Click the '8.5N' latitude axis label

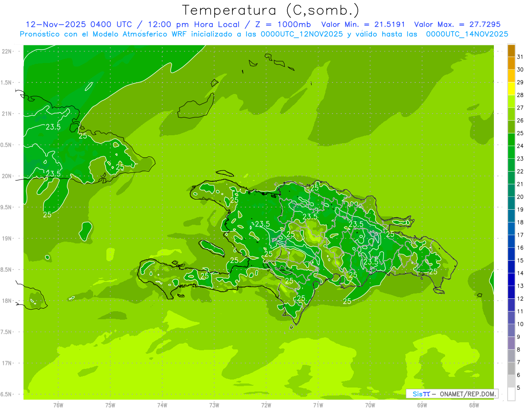point(7,270)
